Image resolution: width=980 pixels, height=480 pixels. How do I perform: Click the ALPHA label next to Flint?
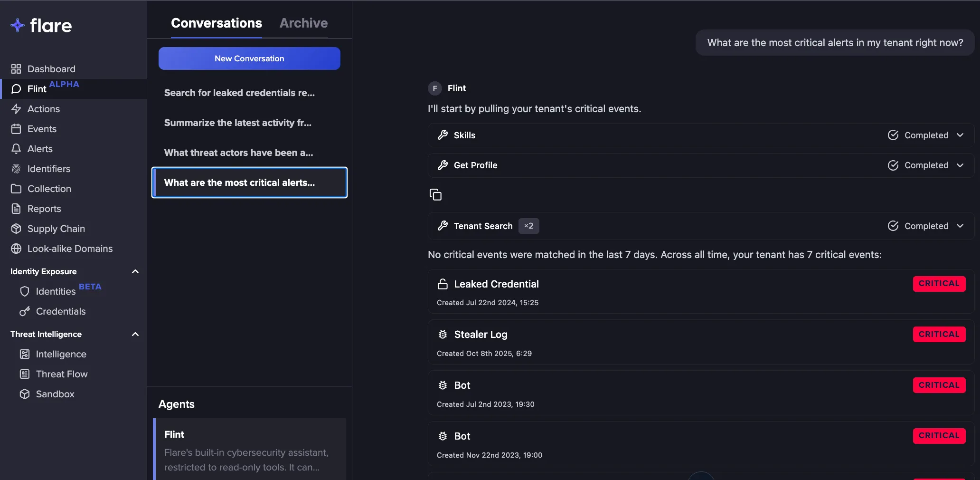[x=64, y=84]
